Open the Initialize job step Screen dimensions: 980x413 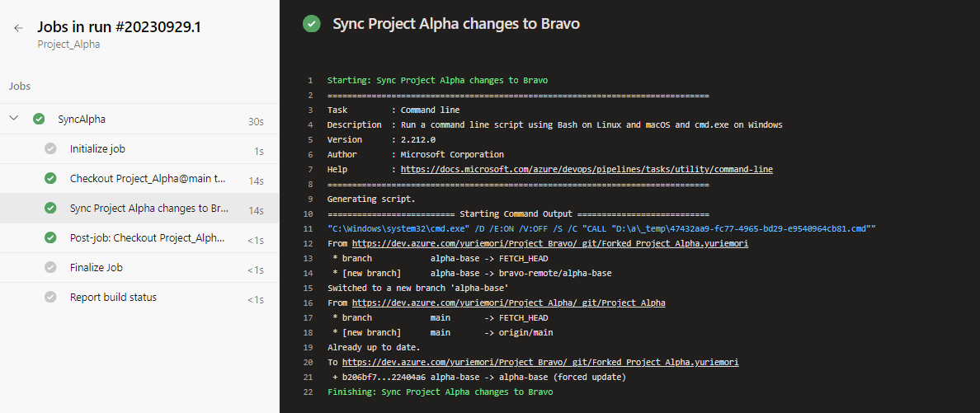point(139,148)
